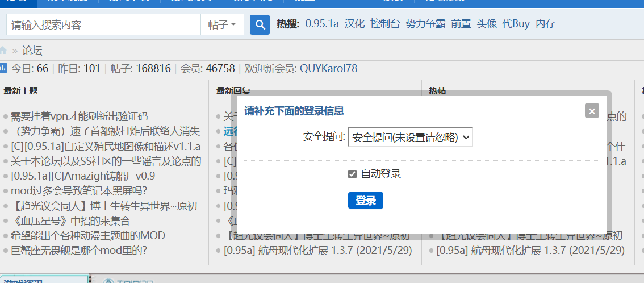Open hot search 控制台
The image size is (644, 283).
click(x=385, y=24)
